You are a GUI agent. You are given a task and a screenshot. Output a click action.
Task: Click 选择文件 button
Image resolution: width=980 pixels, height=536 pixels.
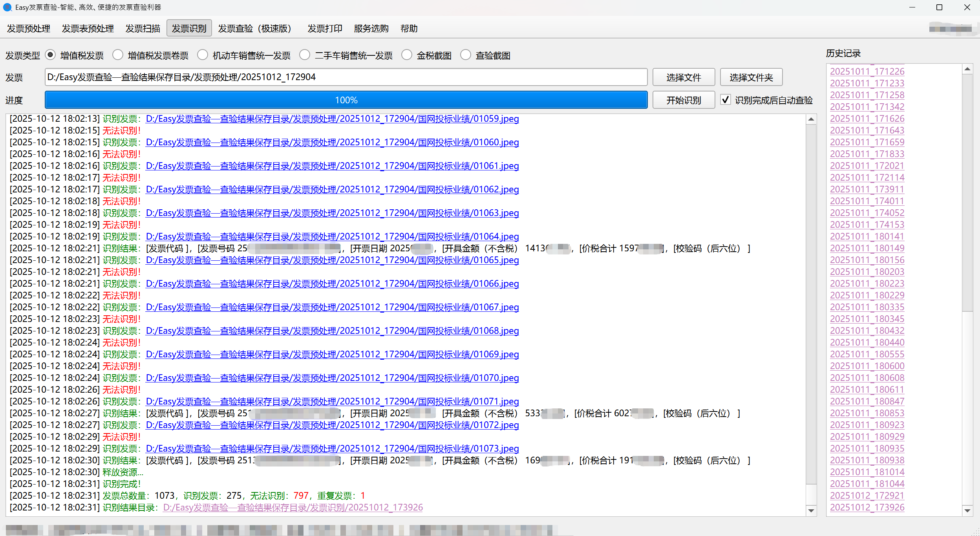(683, 77)
